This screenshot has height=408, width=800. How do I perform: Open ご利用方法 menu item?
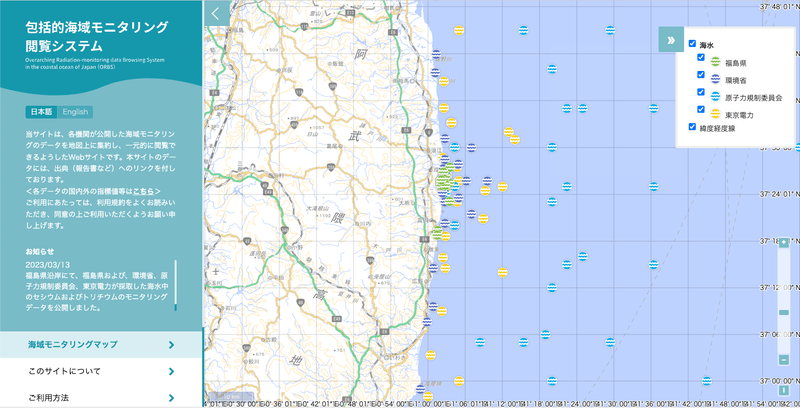(x=101, y=397)
